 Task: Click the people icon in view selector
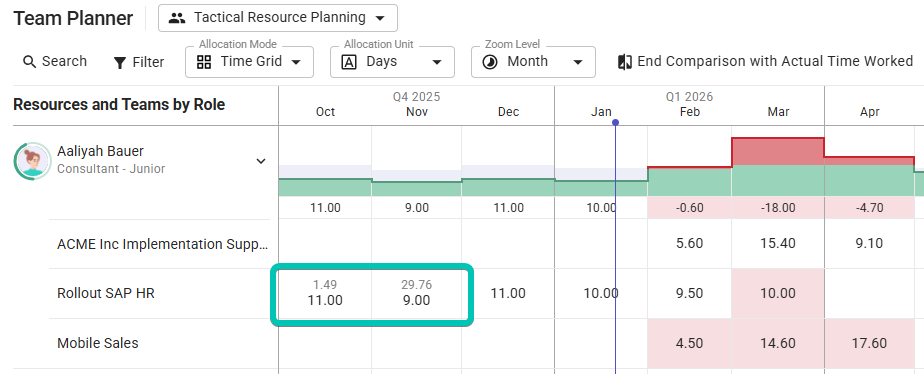click(177, 18)
